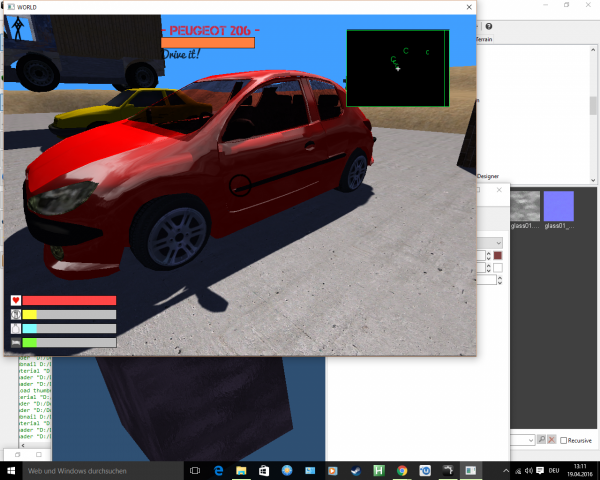
Task: Open the Windows Start menu
Action: (x=12, y=470)
